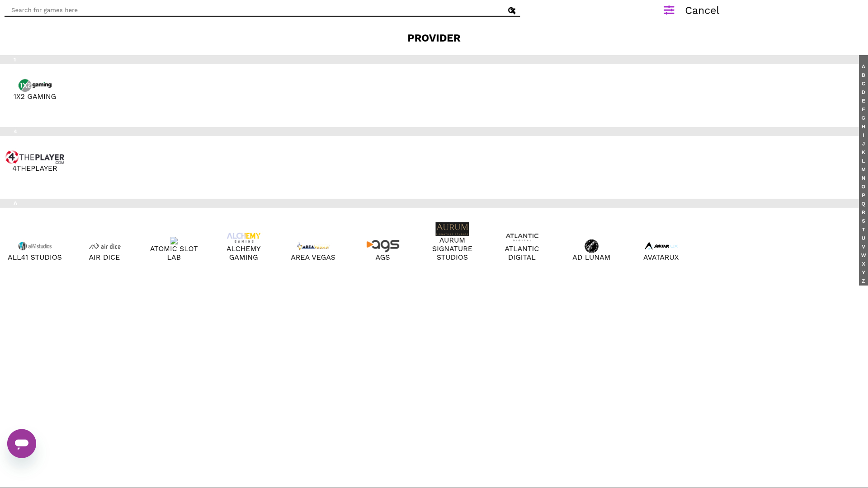Jump to letter S in index
The image size is (868, 488).
pyautogui.click(x=863, y=221)
